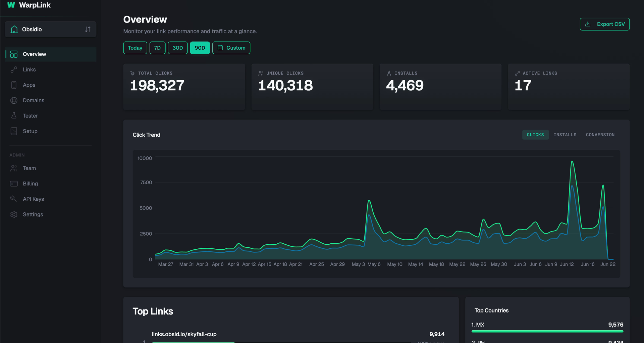Click the API Keys key icon
The height and width of the screenshot is (343, 644).
tap(13, 199)
